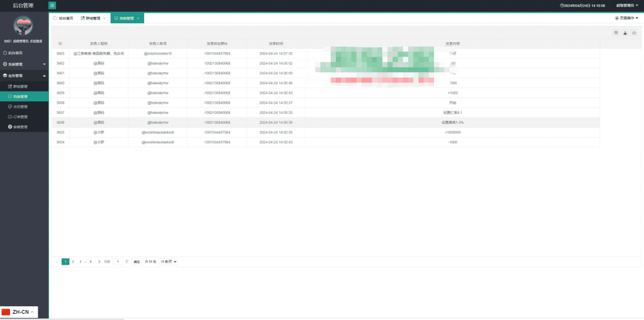Click the 确定 page jump button
Screen dimensions: 644x320
pos(136,262)
